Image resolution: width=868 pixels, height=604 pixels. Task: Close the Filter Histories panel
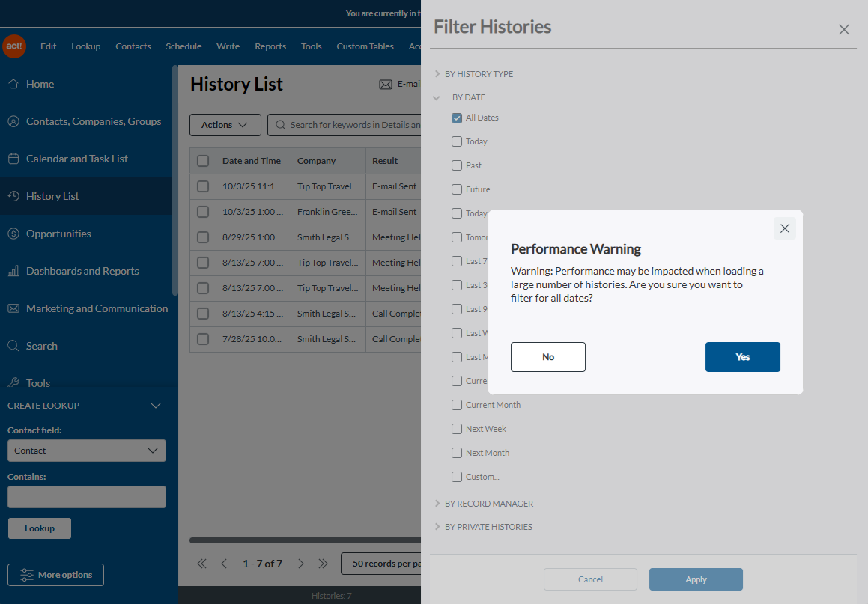click(x=843, y=29)
